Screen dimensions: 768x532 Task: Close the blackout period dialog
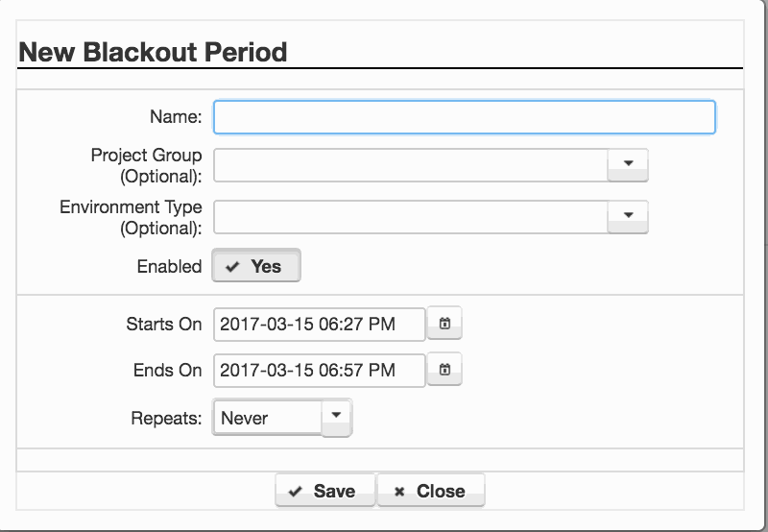(x=431, y=491)
